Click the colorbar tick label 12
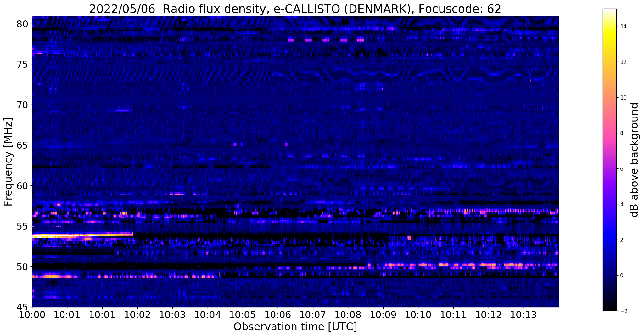This screenshot has width=644, height=336. 623,62
